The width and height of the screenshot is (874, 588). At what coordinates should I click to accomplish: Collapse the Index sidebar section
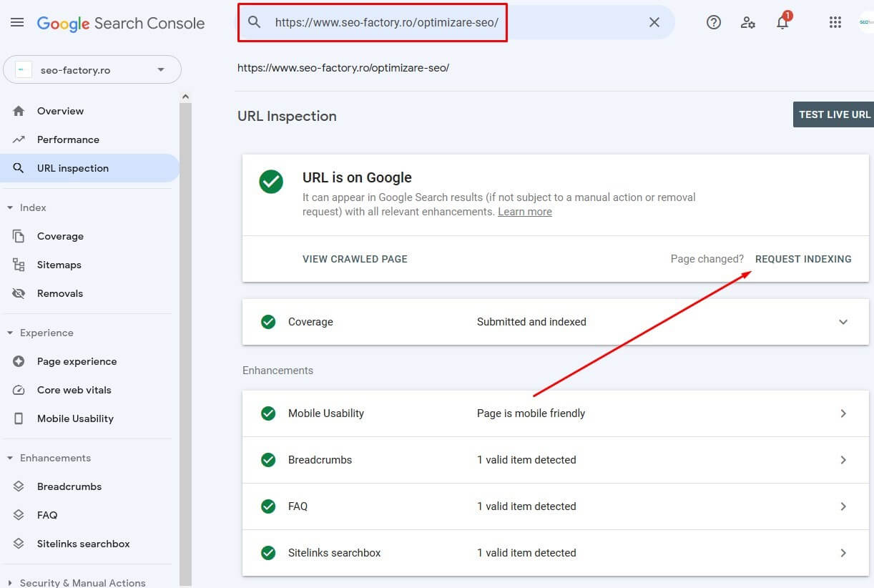coord(10,207)
